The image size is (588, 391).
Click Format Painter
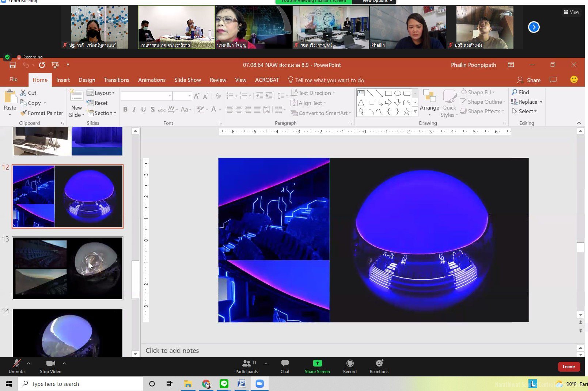coord(42,113)
